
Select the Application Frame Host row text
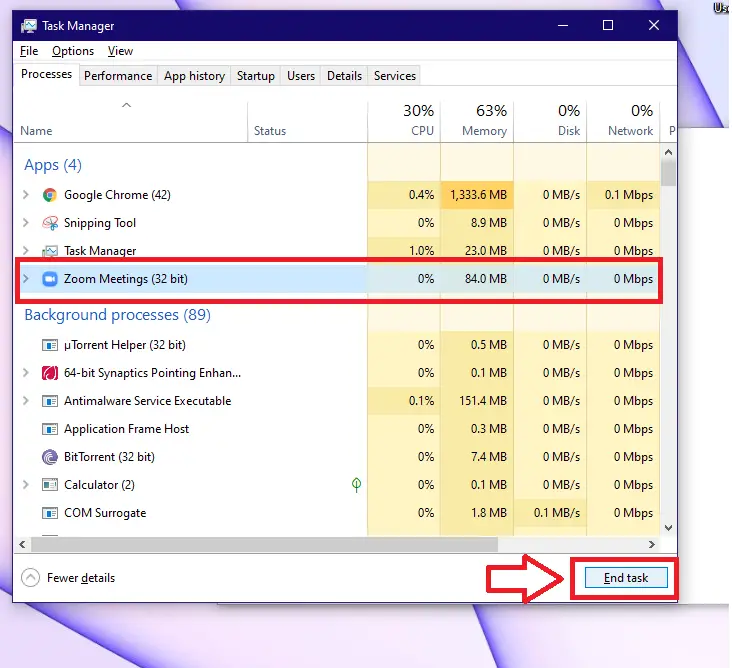tap(127, 429)
